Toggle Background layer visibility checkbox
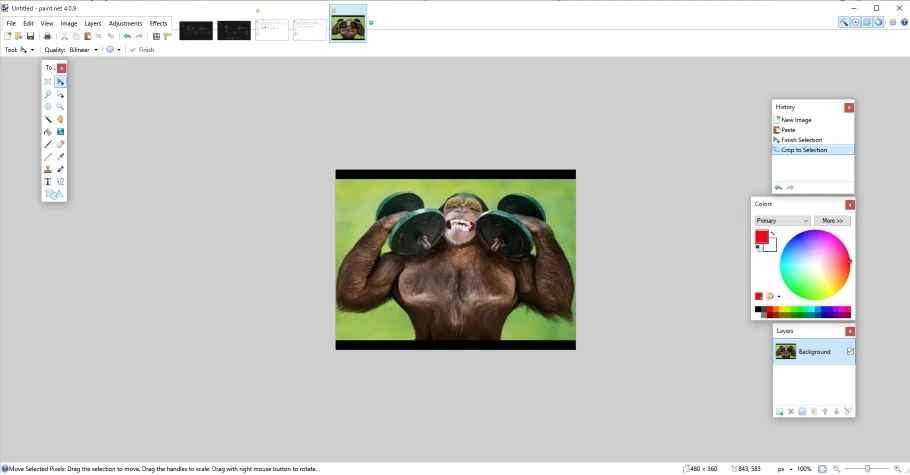The height and width of the screenshot is (475, 910). [850, 351]
